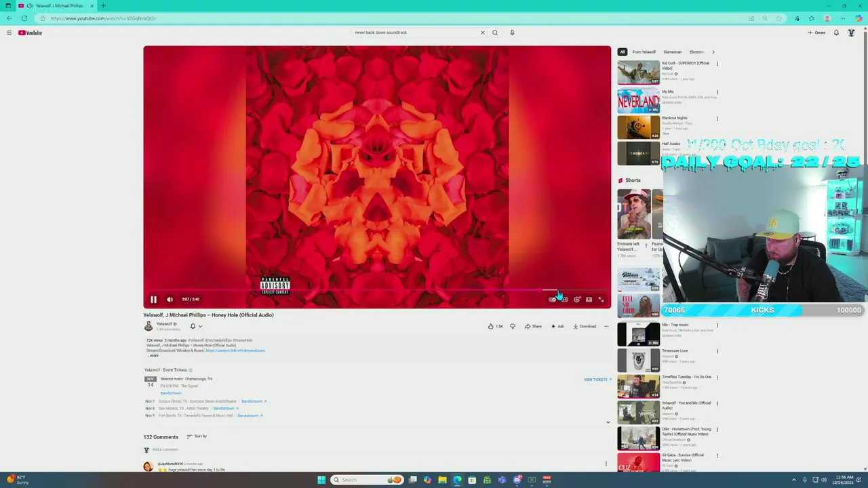Select the 'Electron...' chip

tap(696, 52)
